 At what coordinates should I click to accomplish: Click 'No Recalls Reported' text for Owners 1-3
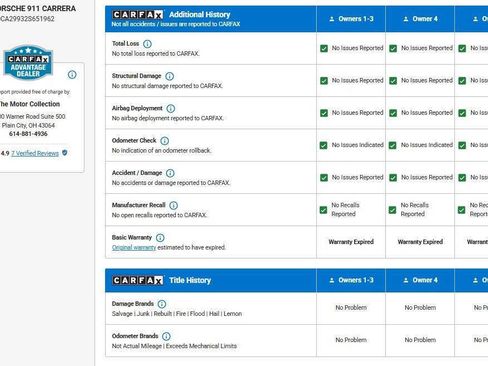coord(345,210)
